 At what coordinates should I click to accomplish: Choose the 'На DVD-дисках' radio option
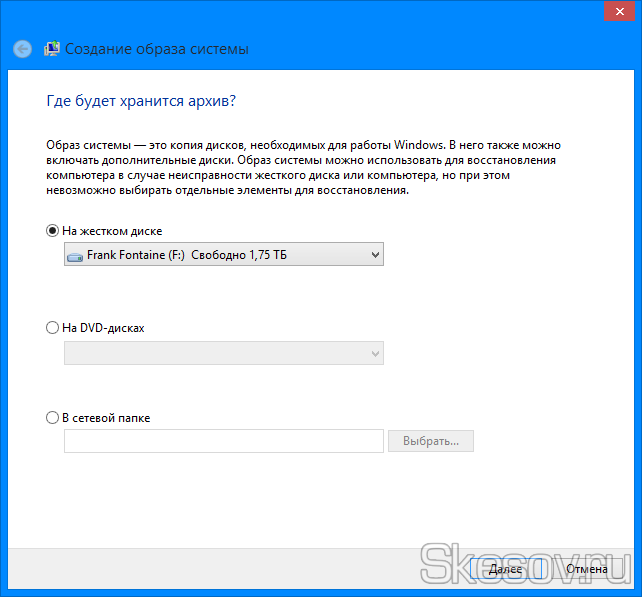pos(53,327)
